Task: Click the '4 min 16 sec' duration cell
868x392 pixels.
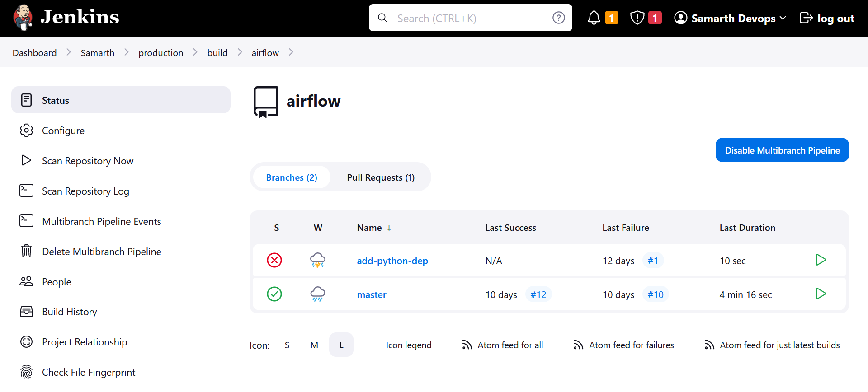Action: 745,294
